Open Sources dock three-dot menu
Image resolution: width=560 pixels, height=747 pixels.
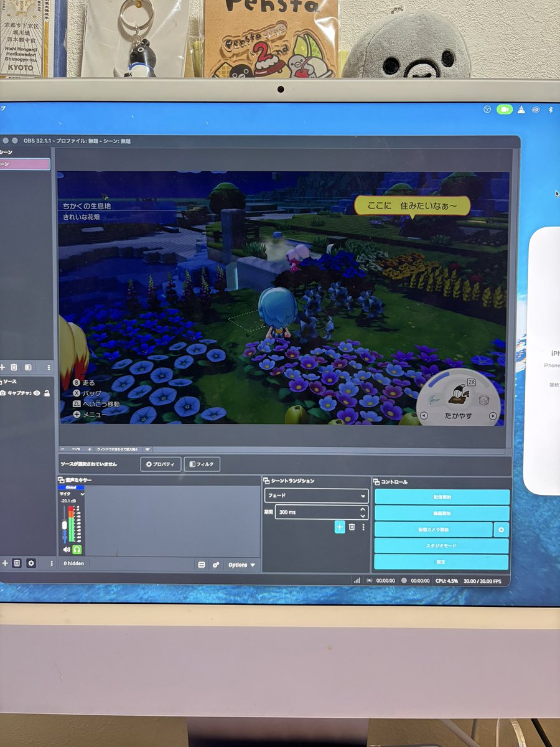tap(51, 563)
